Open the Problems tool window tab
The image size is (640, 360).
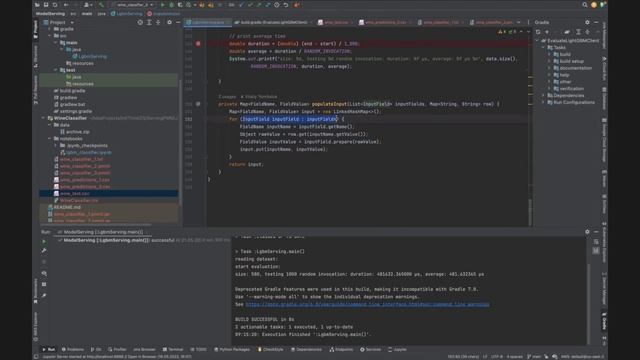[73, 349]
